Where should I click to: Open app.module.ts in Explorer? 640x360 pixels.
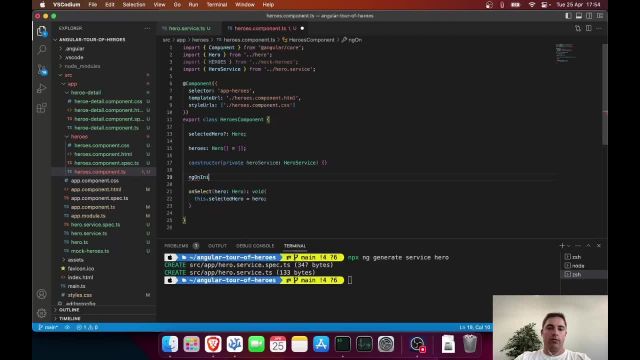point(88,216)
